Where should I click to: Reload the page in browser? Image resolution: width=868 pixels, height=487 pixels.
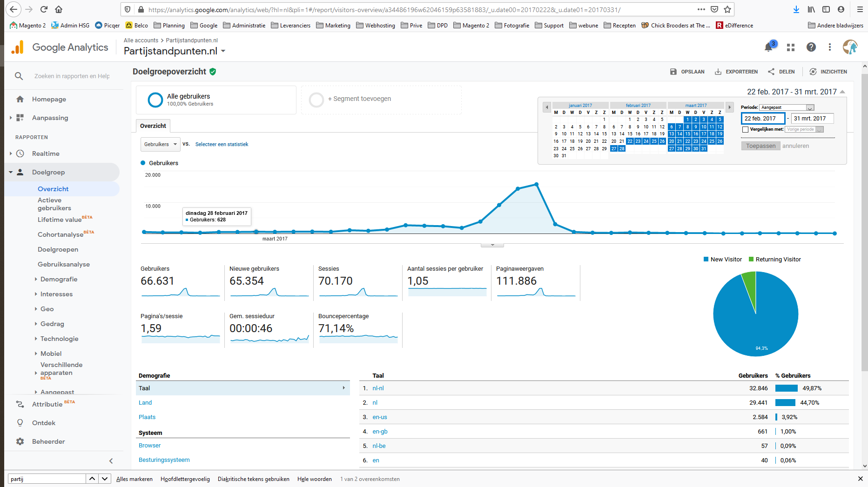[44, 9]
